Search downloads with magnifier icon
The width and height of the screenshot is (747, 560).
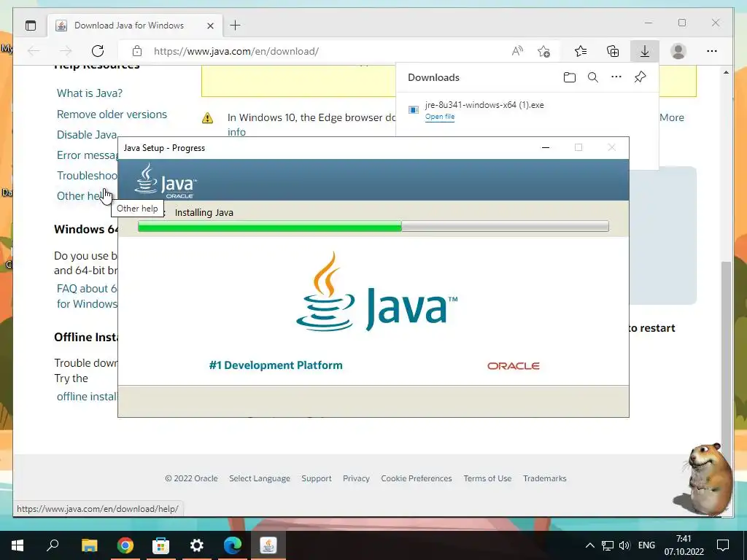592,77
